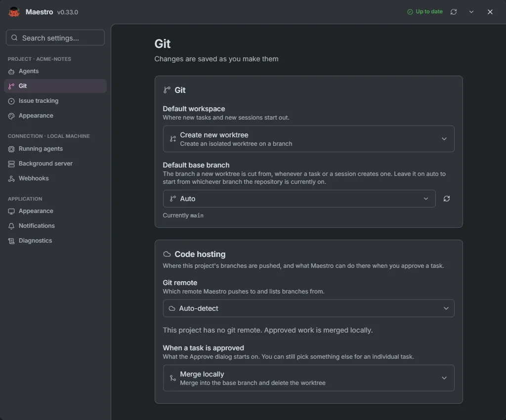Close the settings window

coord(490,12)
